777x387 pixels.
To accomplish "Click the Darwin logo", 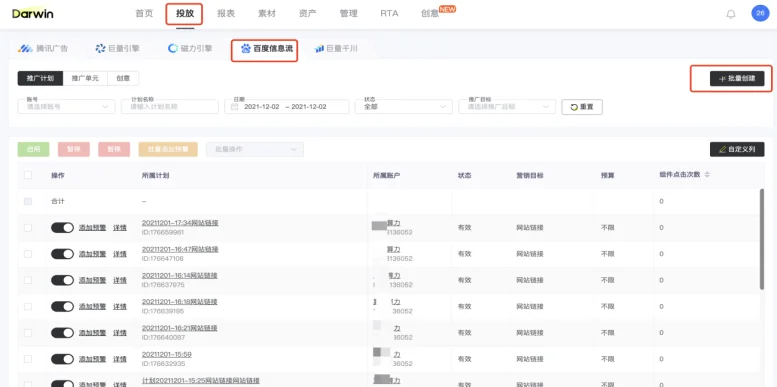I will (33, 13).
